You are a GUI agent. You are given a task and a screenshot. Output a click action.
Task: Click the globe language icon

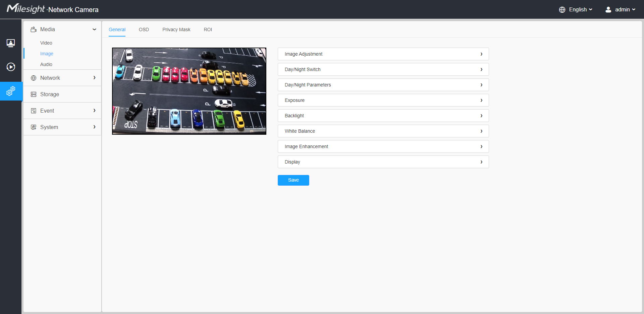coord(562,10)
